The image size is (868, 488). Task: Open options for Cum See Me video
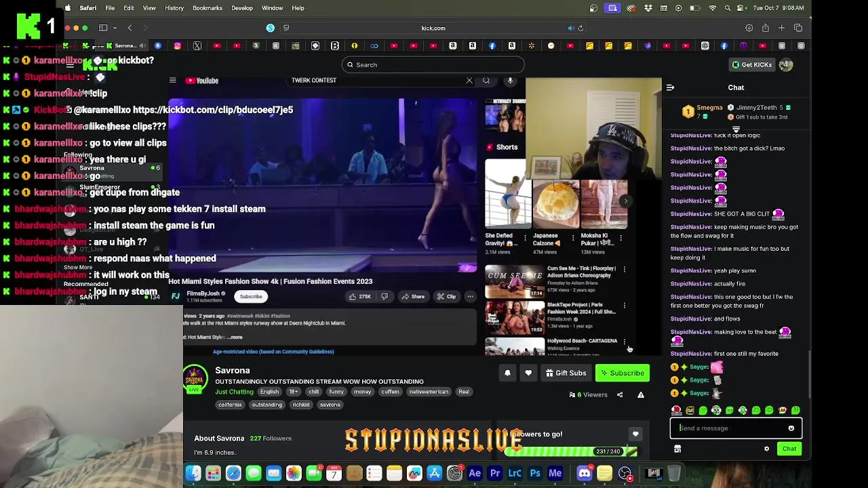pos(625,269)
